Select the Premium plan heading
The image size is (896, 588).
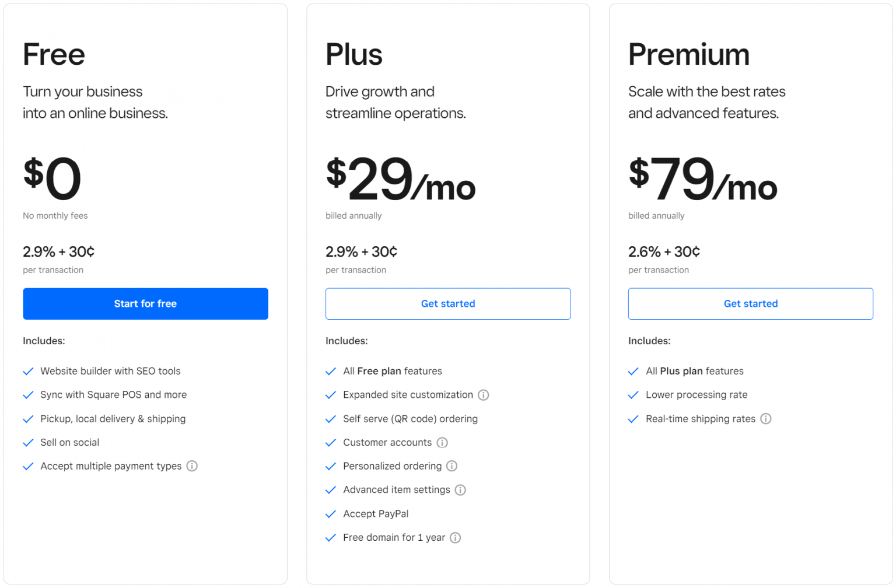point(689,54)
